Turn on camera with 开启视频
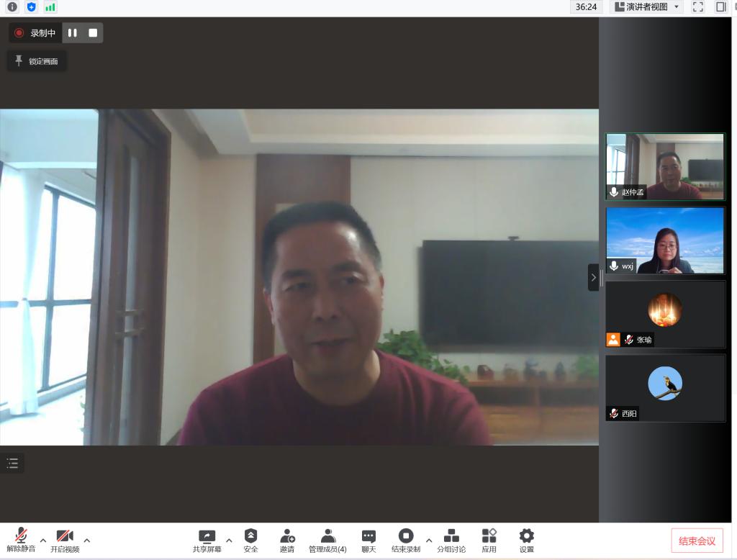Image resolution: width=737 pixels, height=560 pixels. 65,540
